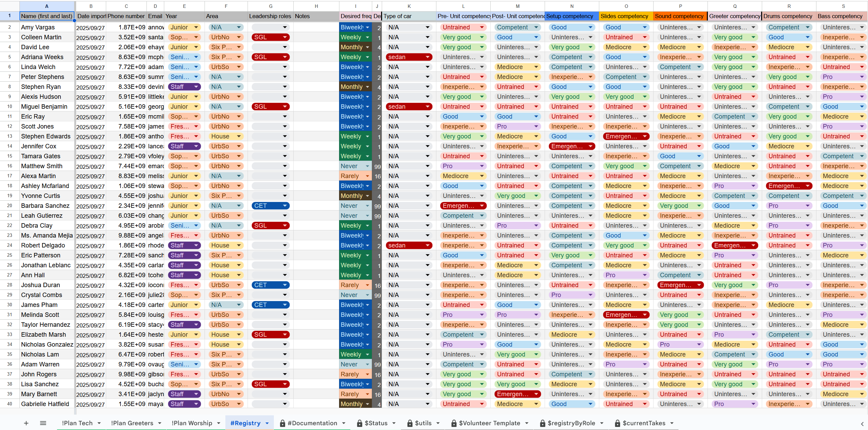Expand the #Registry tab menu arrow

(267, 423)
